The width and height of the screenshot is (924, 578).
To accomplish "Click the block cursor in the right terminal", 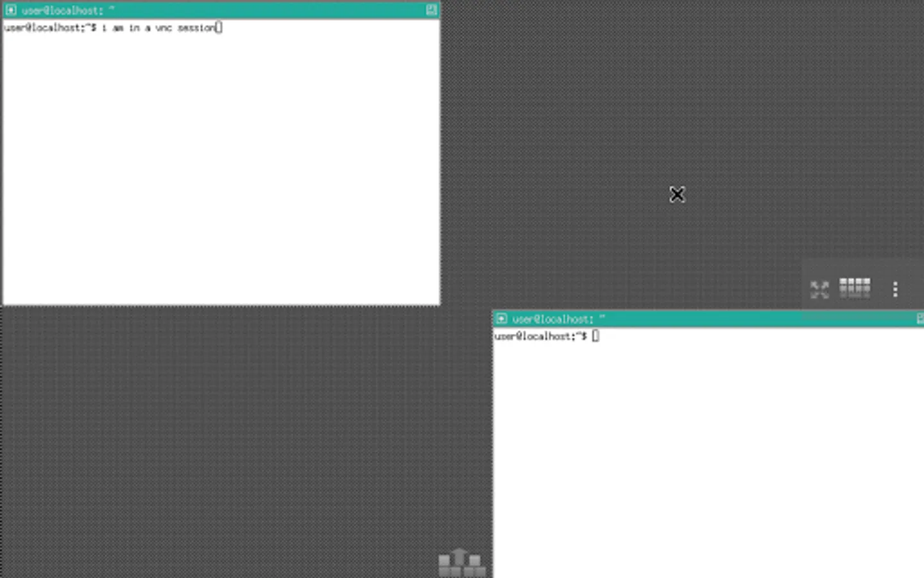I will click(x=595, y=335).
